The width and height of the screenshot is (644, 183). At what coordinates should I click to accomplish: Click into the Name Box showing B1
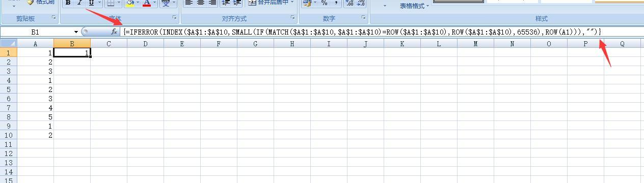(36, 32)
